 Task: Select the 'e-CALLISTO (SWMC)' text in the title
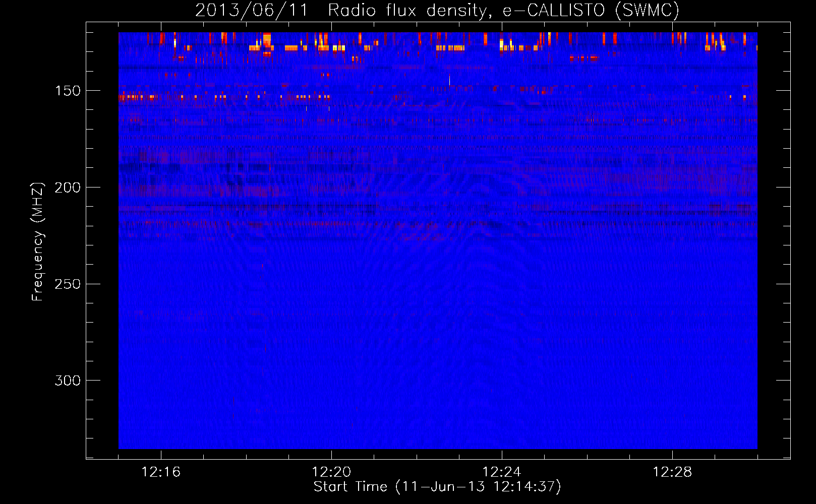pos(592,11)
